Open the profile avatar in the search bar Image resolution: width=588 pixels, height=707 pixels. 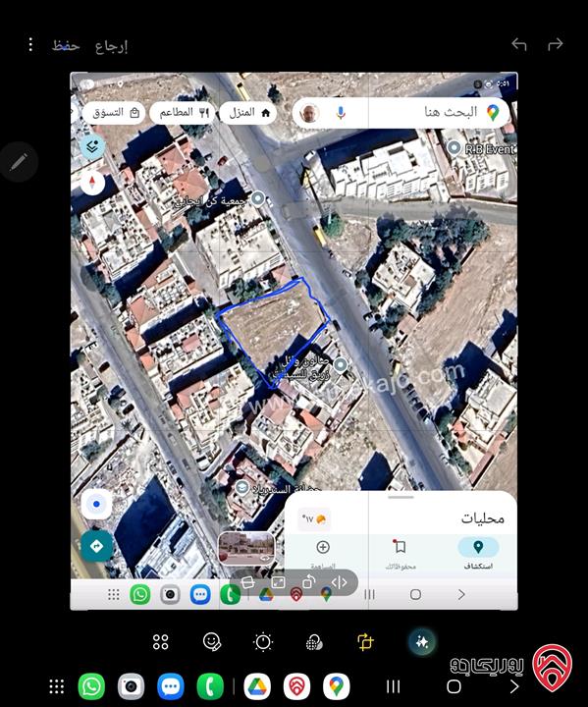click(x=309, y=113)
